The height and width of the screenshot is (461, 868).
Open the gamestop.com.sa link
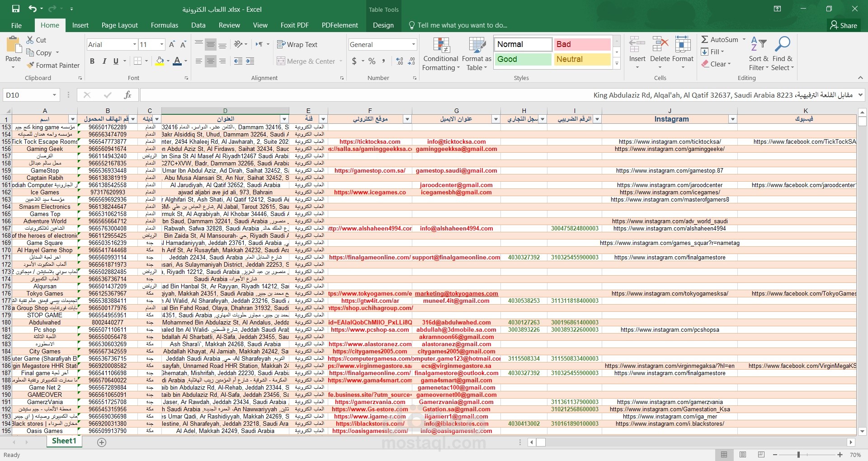370,170
